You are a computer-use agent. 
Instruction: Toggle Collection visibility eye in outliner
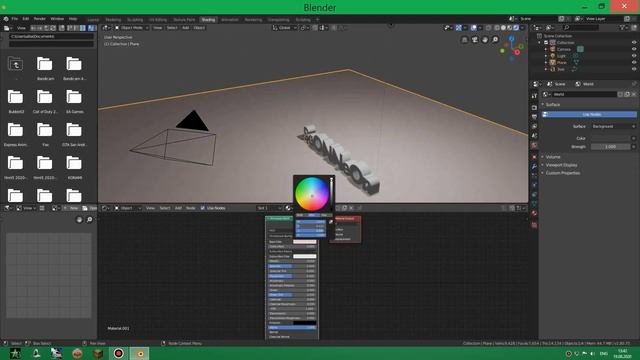click(634, 42)
